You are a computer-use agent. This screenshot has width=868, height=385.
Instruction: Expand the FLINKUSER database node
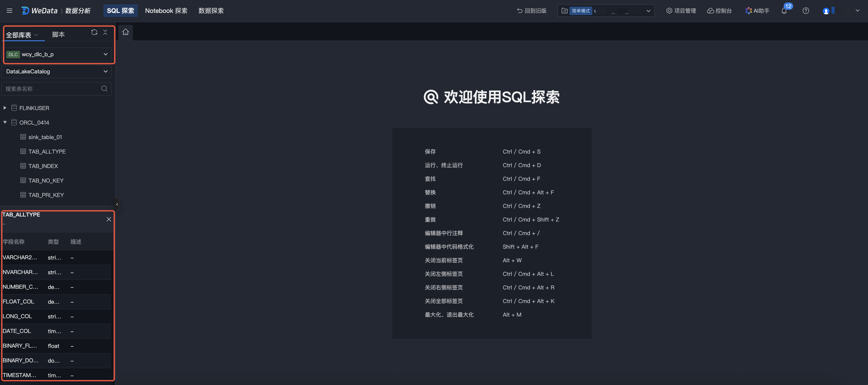5,108
